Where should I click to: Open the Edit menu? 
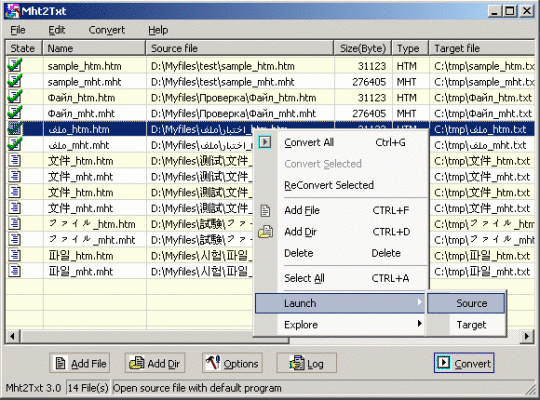(x=56, y=30)
